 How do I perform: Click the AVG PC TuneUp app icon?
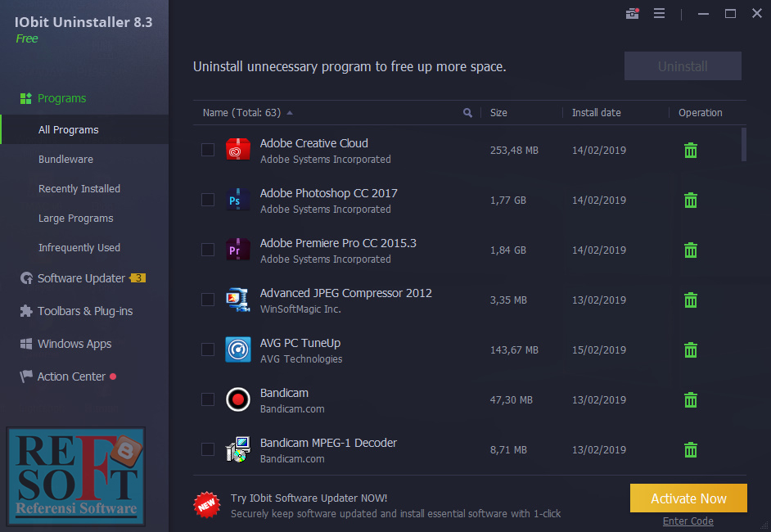click(238, 349)
